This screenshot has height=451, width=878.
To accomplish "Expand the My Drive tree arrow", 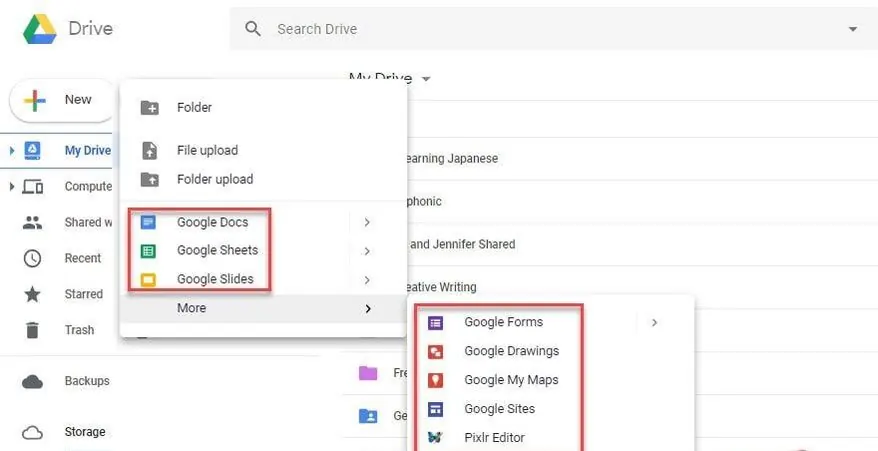I will click(x=12, y=150).
